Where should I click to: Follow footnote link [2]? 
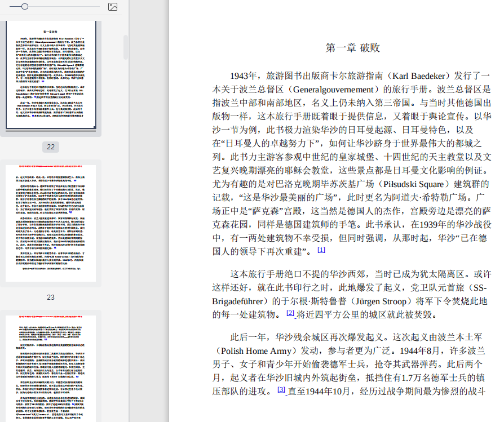[290, 313]
